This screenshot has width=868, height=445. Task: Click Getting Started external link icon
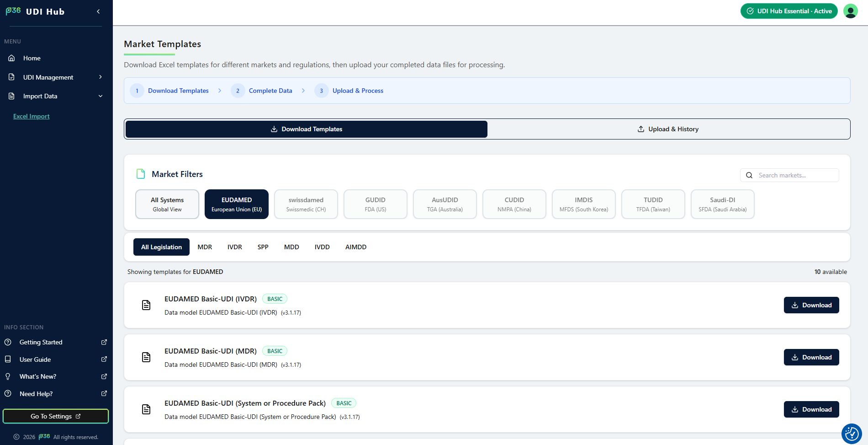pos(104,342)
